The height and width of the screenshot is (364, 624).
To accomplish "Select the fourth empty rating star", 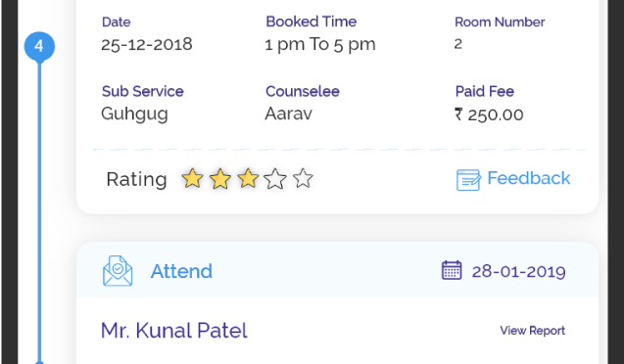I will pos(275,178).
